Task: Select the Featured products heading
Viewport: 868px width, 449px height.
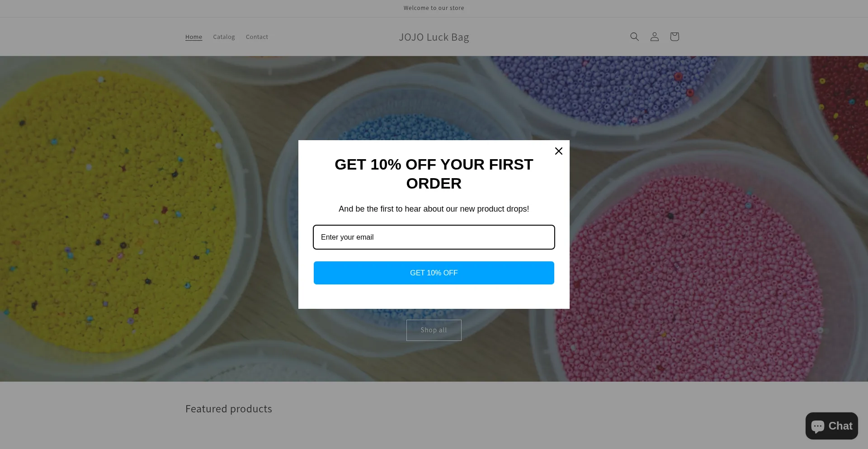Action: 228,409
